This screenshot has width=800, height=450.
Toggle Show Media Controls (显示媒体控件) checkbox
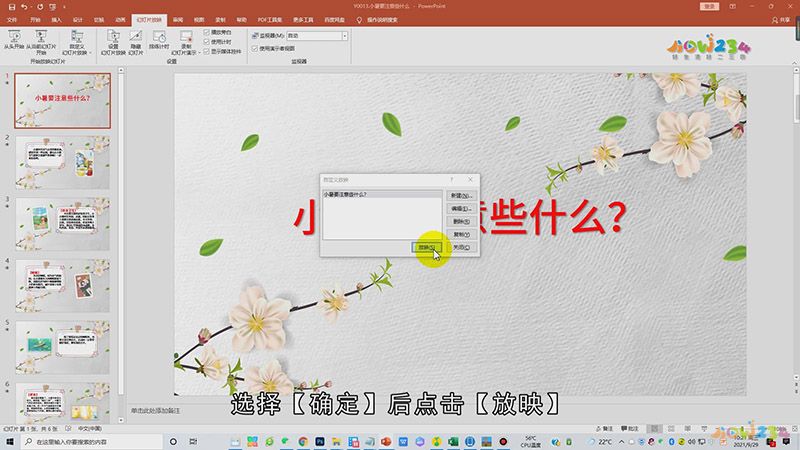pyautogui.click(x=207, y=52)
